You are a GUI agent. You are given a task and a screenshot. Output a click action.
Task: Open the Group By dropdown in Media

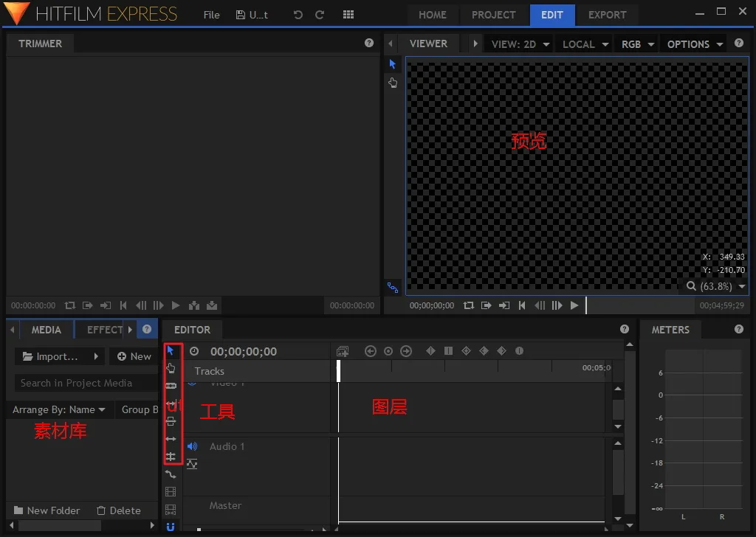click(x=139, y=409)
